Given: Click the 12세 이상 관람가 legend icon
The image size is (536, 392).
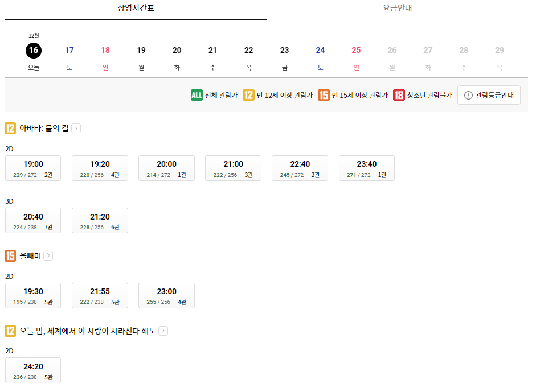Looking at the screenshot, I should [249, 94].
